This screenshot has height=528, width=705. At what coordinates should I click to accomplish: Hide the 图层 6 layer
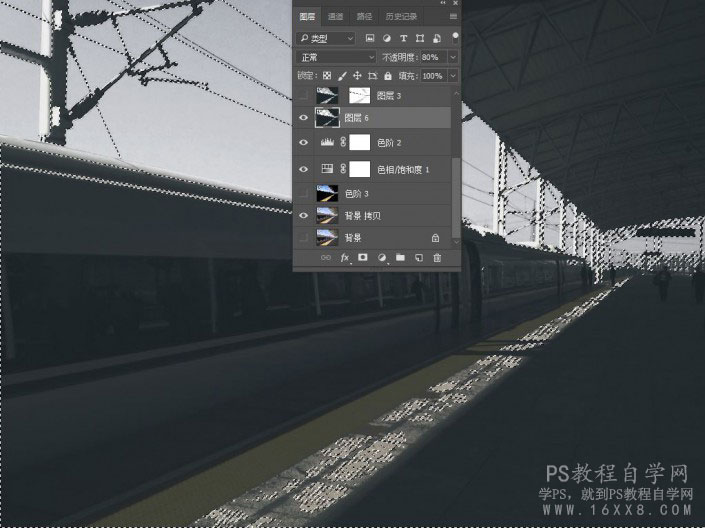tap(303, 118)
